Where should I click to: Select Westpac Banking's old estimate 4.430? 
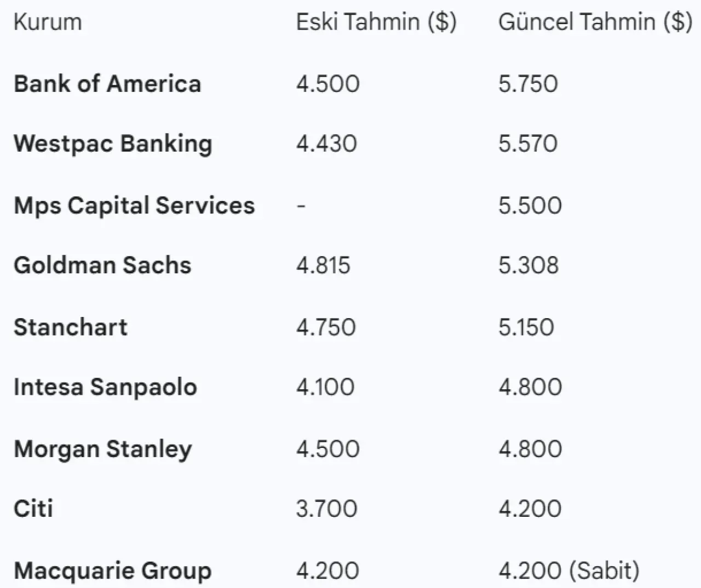[326, 143]
